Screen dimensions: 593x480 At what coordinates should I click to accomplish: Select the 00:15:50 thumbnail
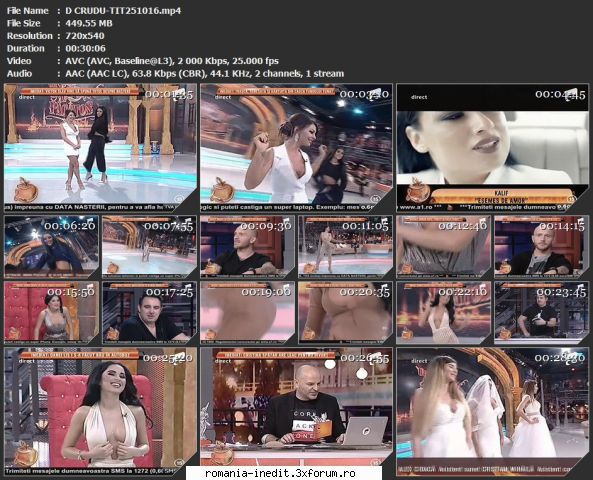tap(51, 313)
